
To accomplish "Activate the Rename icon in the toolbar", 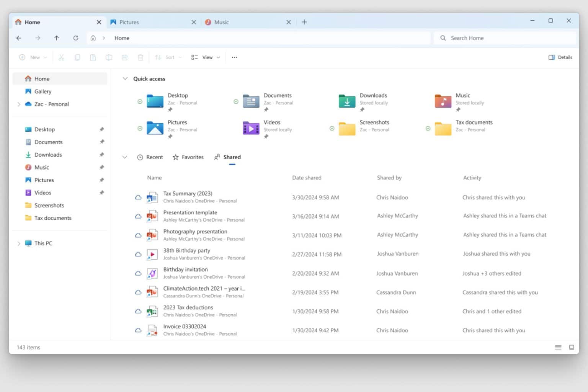I will pos(109,57).
